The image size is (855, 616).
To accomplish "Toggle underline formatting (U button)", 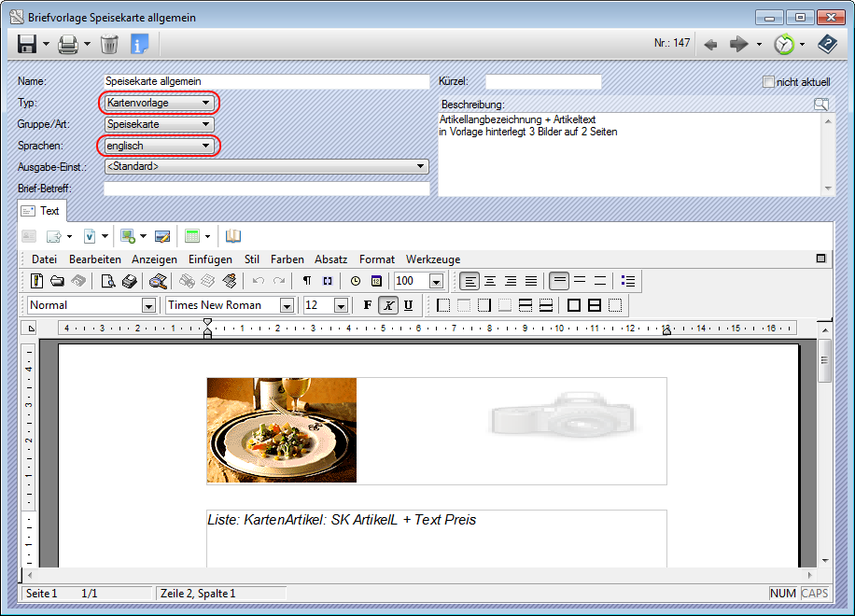I will (x=408, y=305).
